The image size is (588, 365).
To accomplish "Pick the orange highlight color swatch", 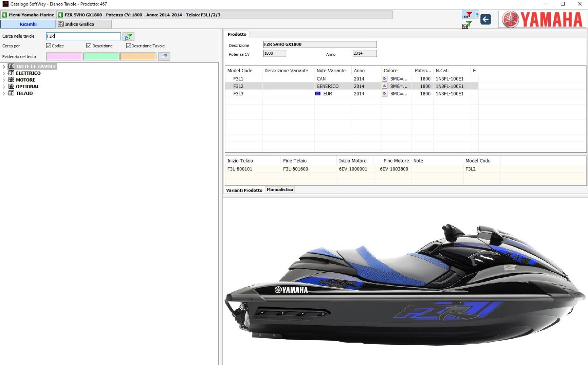I will pyautogui.click(x=138, y=56).
